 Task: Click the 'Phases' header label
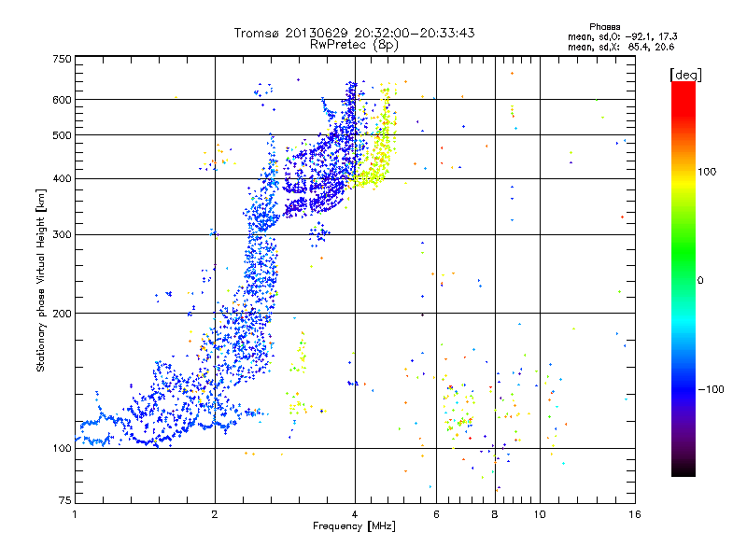[x=604, y=27]
